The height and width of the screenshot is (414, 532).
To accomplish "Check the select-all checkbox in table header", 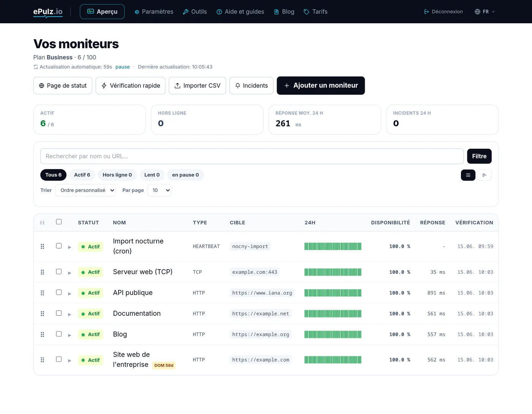I will coord(59,222).
